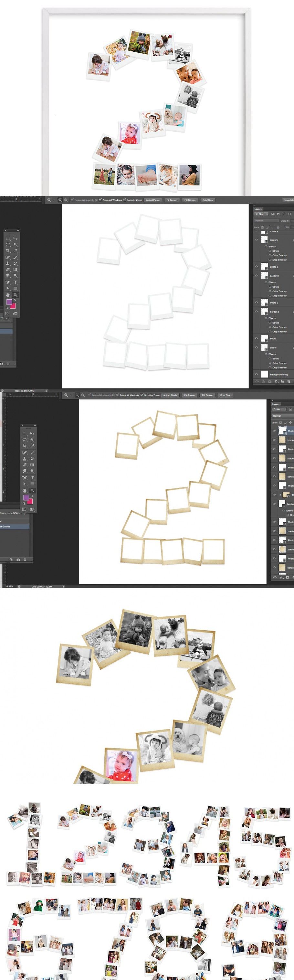
Task: Select Brush tool in white-frames Photoshop window
Action: tap(16, 257)
